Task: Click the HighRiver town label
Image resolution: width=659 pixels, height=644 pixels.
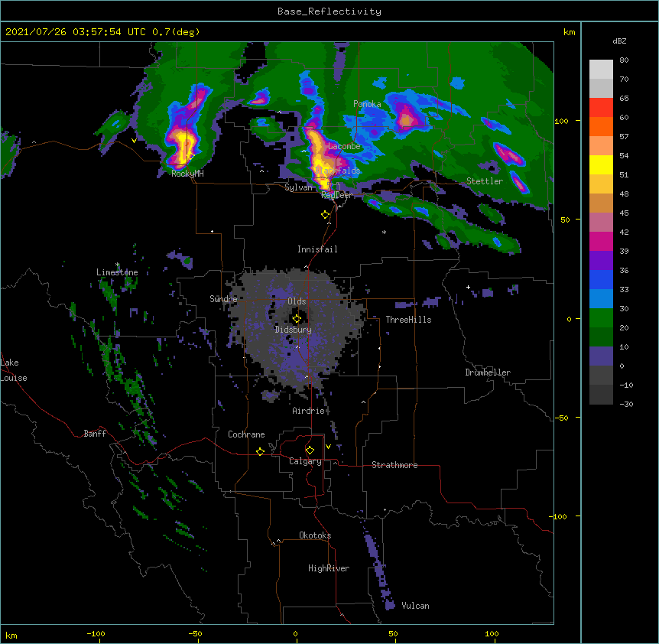Action: click(x=329, y=568)
